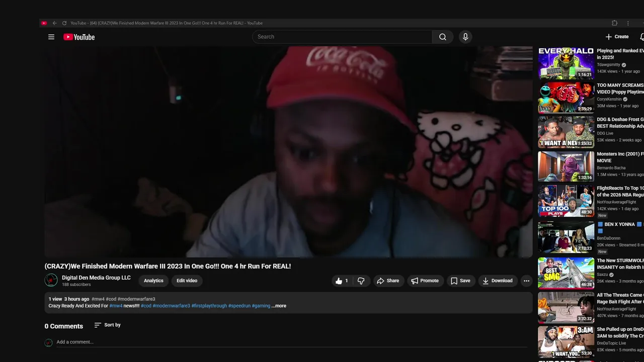This screenshot has width=644, height=362.
Task: Click Edit video button
Action: click(x=187, y=281)
